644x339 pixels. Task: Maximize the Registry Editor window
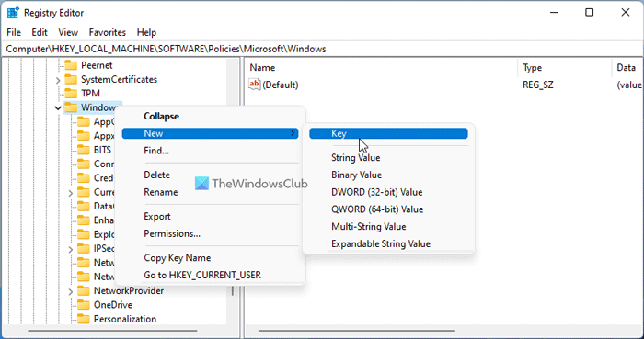point(590,13)
